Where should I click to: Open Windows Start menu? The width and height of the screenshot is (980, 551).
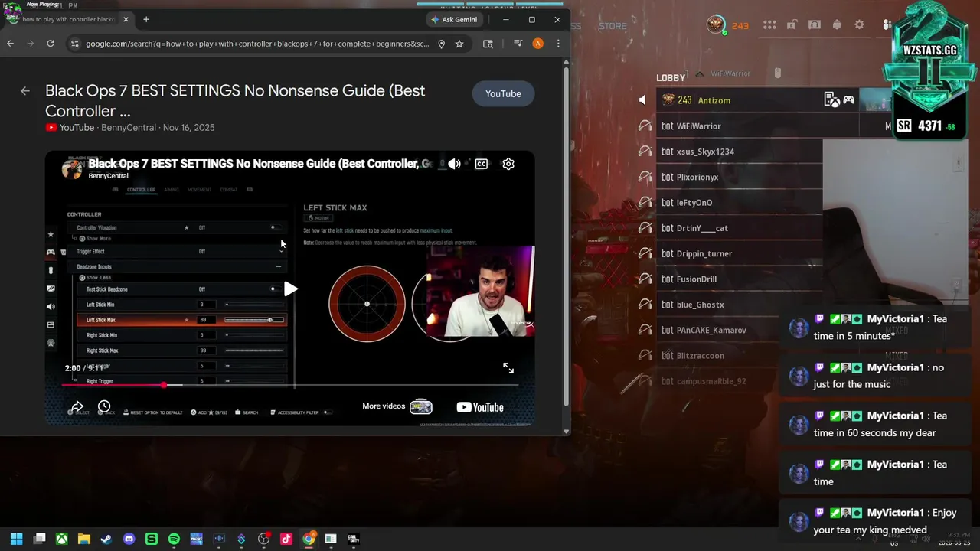pos(17,539)
